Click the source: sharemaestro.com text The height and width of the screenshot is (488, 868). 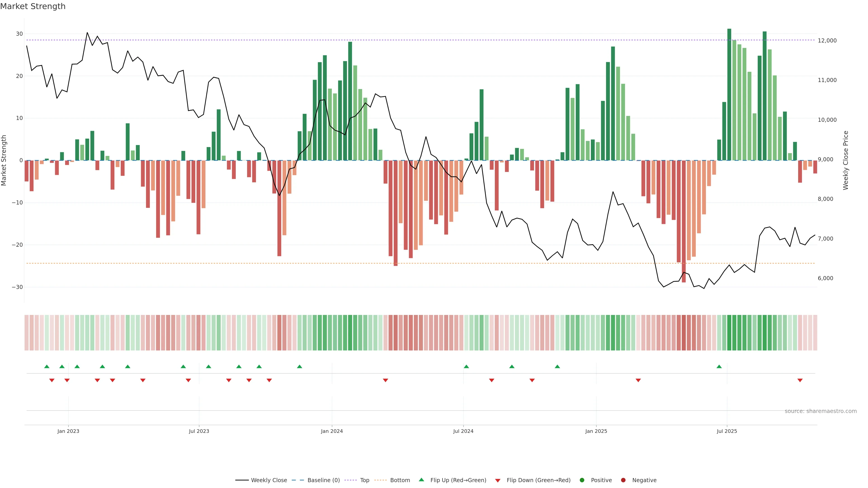pyautogui.click(x=821, y=411)
